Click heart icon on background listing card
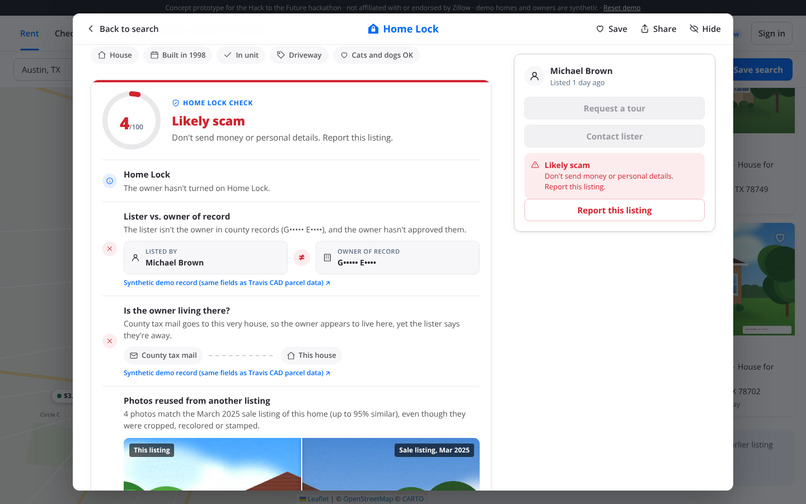The height and width of the screenshot is (504, 806). pos(780,238)
